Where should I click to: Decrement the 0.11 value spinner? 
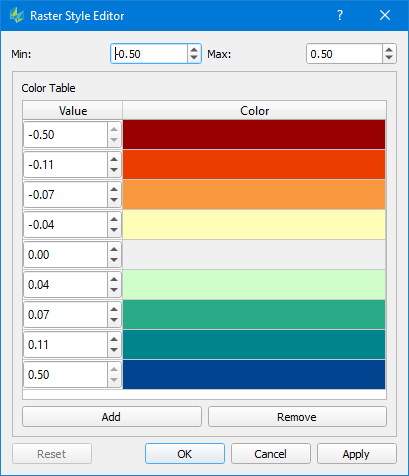(x=114, y=350)
